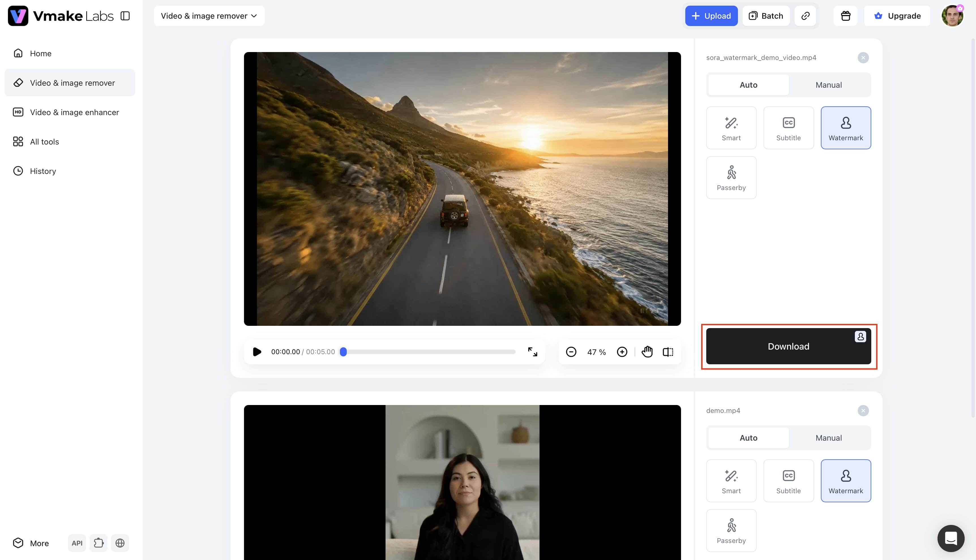Select the hand pan tool
This screenshot has height=560, width=976.
tap(647, 352)
